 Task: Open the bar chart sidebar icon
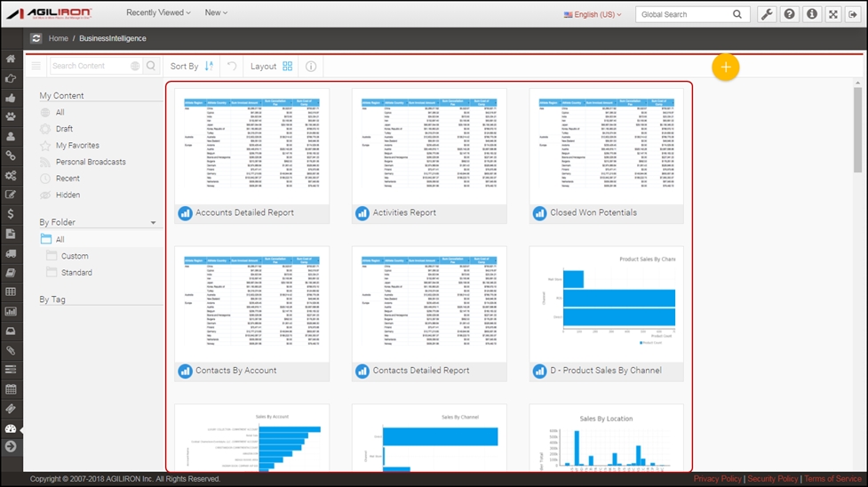(x=11, y=311)
